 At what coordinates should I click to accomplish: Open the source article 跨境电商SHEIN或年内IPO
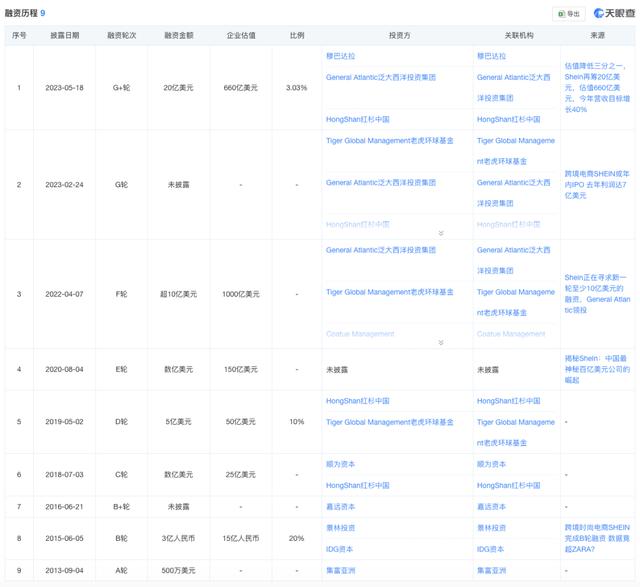[x=597, y=185]
